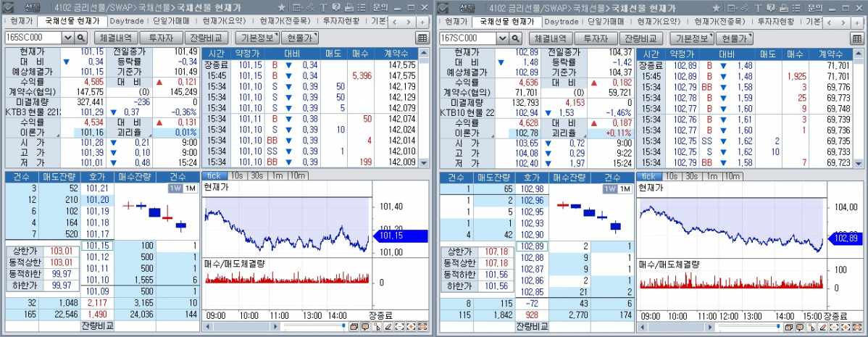The width and height of the screenshot is (868, 337).
Task: Open 단일가매매 tab in left window
Action: coord(171,22)
